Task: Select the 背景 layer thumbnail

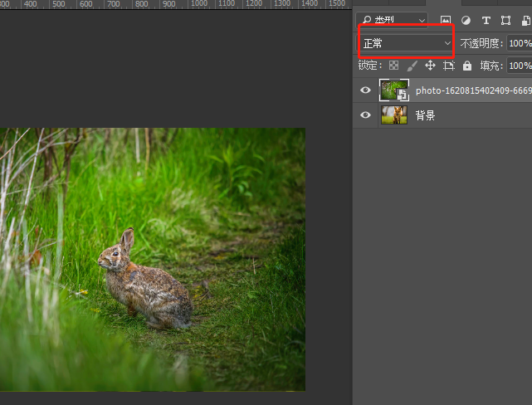Action: (394, 115)
